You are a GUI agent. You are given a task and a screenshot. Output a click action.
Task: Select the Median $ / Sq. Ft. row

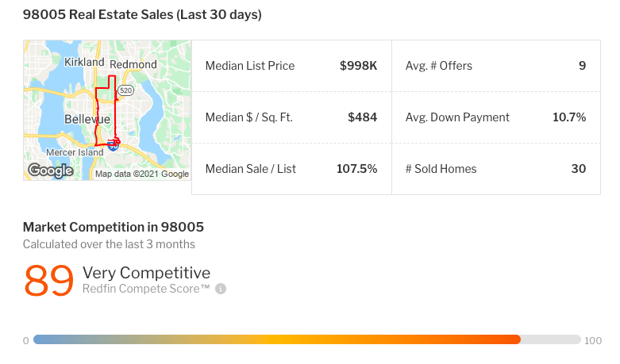tap(291, 117)
